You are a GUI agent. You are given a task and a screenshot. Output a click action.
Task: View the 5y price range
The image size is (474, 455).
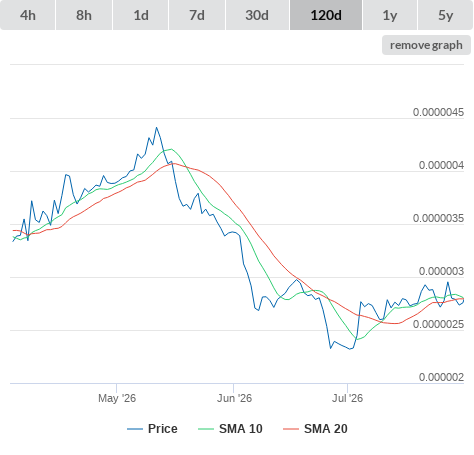click(x=446, y=15)
